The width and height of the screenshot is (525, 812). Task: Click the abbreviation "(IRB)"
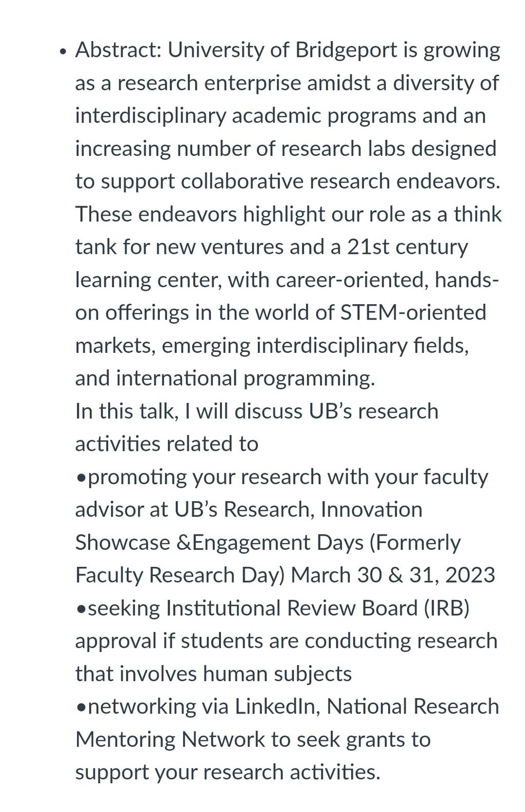click(447, 608)
